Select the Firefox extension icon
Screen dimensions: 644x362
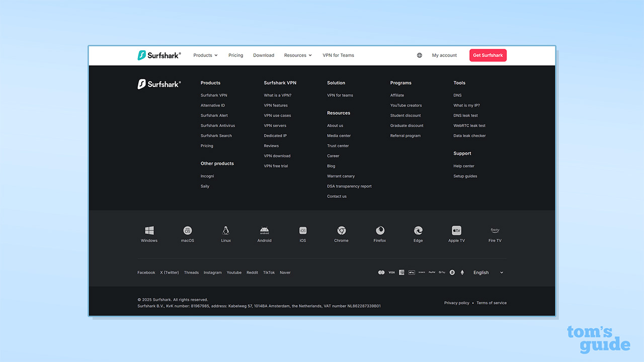(x=380, y=231)
